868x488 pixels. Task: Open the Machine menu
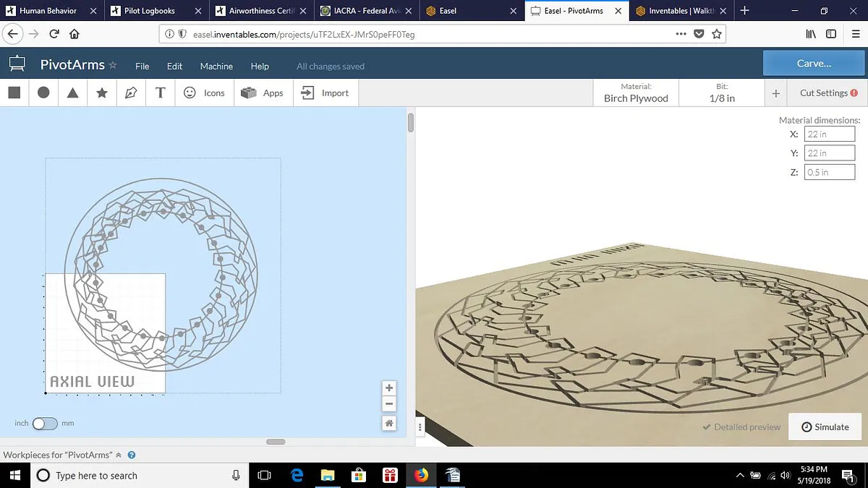pos(216,66)
